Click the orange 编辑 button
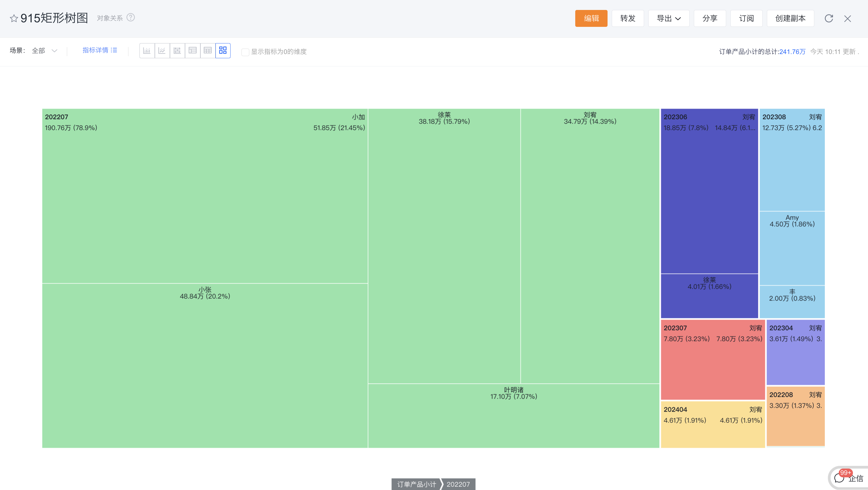This screenshot has width=868, height=490. tap(591, 18)
